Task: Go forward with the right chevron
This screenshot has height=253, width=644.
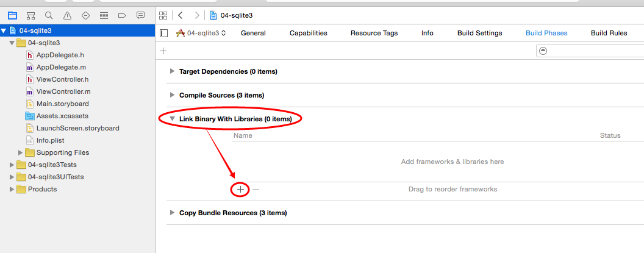Action: click(x=197, y=16)
